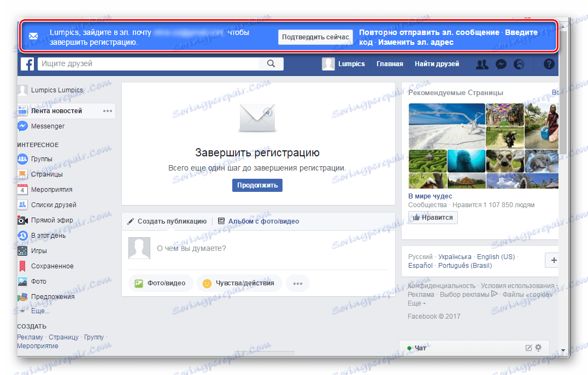Open Прямой эфир in the sidebar

pos(45,220)
